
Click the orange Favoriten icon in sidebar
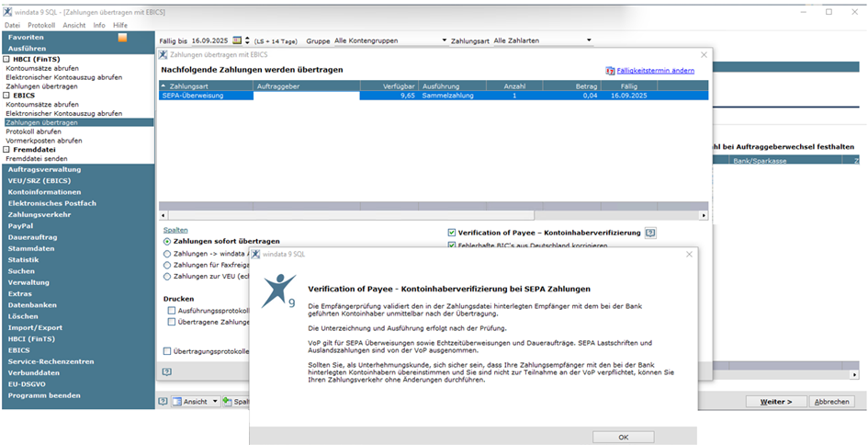click(122, 37)
